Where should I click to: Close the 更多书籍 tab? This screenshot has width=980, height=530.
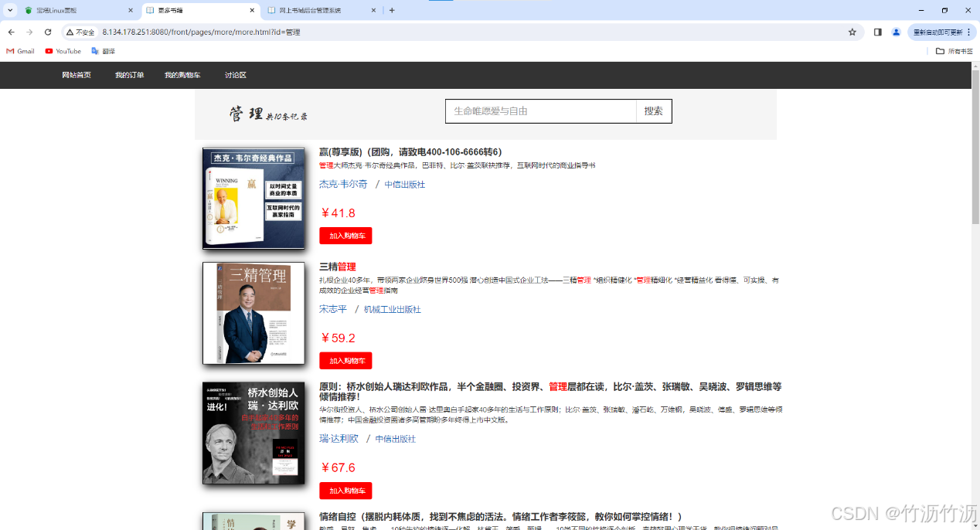click(x=252, y=10)
